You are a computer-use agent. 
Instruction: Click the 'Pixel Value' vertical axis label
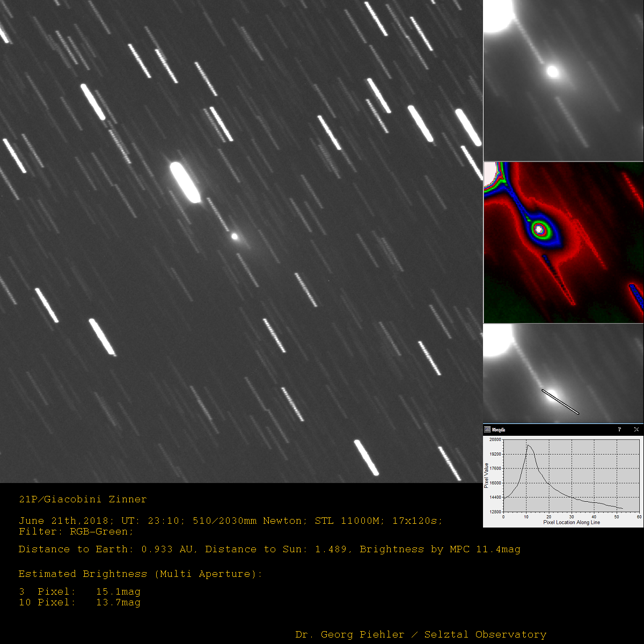coord(487,475)
